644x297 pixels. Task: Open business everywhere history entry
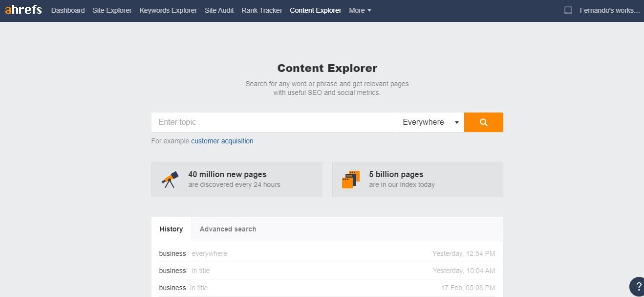(327, 253)
